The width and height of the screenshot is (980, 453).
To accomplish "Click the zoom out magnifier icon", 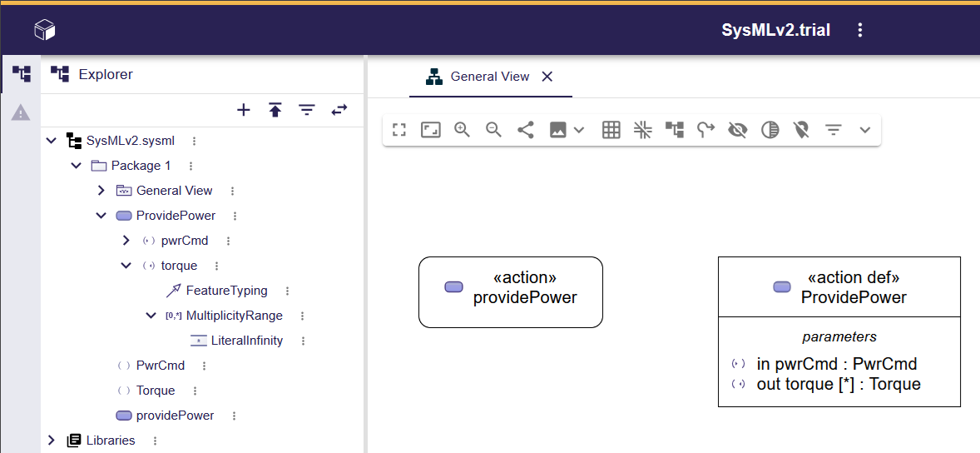I will tap(494, 130).
